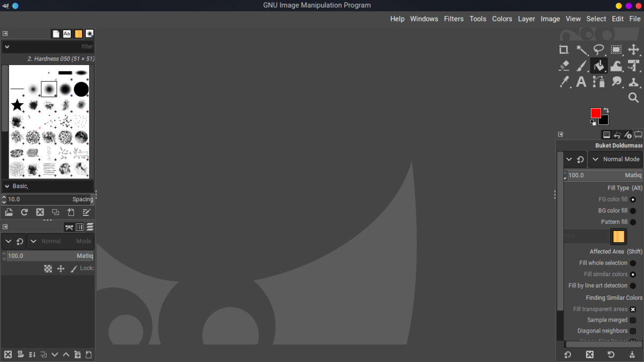Choose the Fuzzy Select wand tool

click(x=582, y=49)
